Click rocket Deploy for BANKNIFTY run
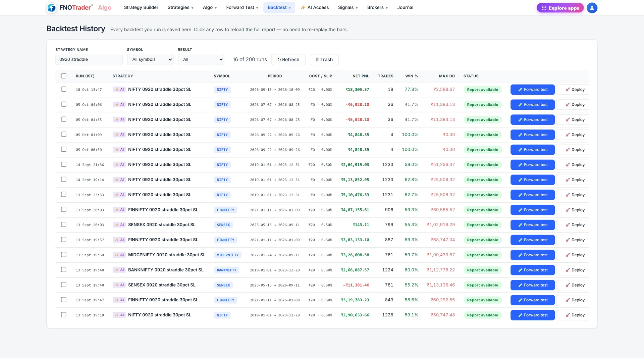Screen dimensions: 644x358 coord(568,270)
